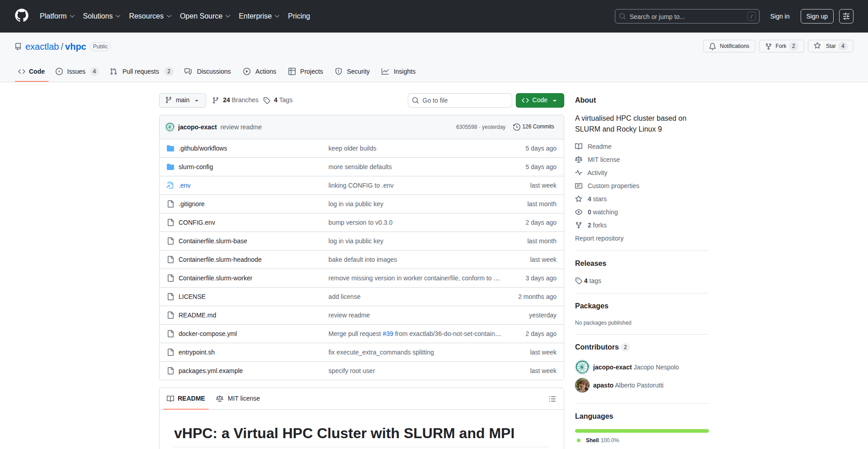The width and height of the screenshot is (868, 449).
Task: Click the Readme book icon in About
Action: pyautogui.click(x=579, y=146)
